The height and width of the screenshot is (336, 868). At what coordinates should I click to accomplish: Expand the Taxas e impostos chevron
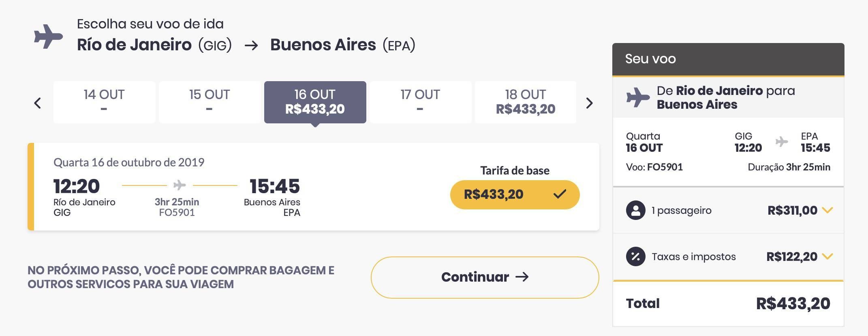pos(827,256)
